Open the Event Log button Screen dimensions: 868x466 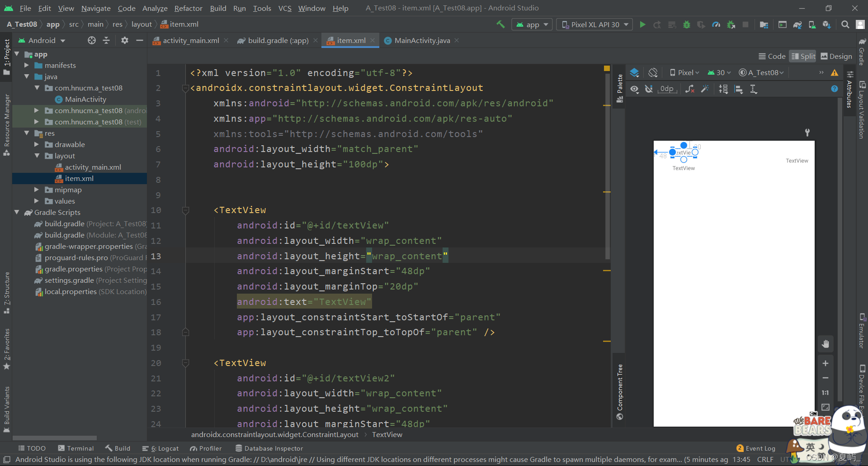coord(756,448)
